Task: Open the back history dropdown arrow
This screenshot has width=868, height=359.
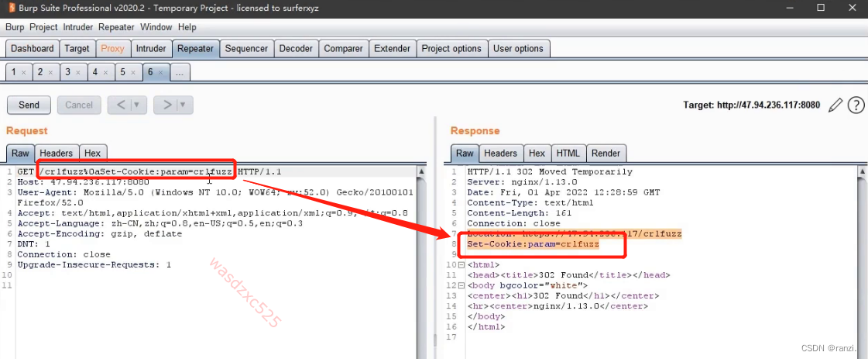Action: pos(137,105)
